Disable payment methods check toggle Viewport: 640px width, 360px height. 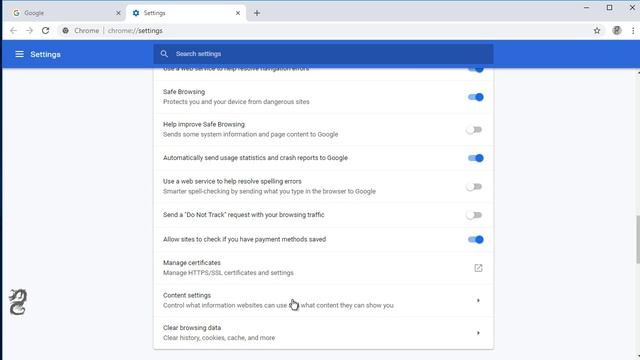475,240
